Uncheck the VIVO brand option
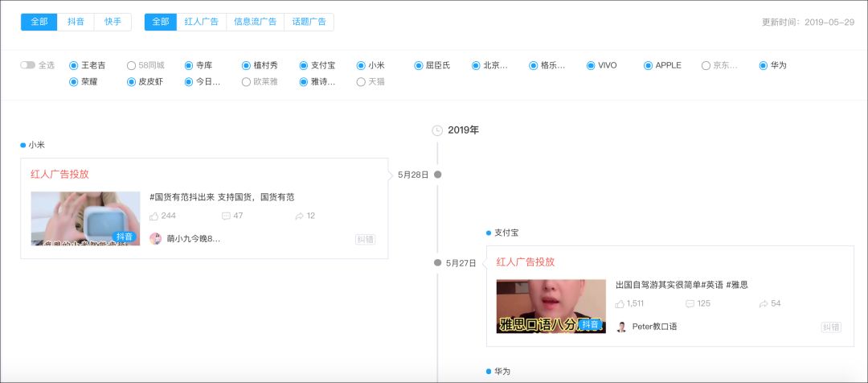The image size is (868, 383). (x=591, y=65)
